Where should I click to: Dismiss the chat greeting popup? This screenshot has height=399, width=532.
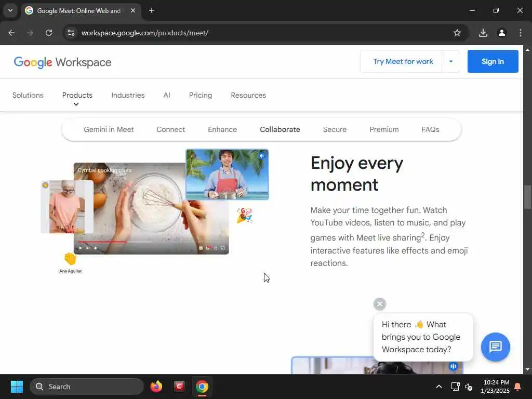(380, 303)
